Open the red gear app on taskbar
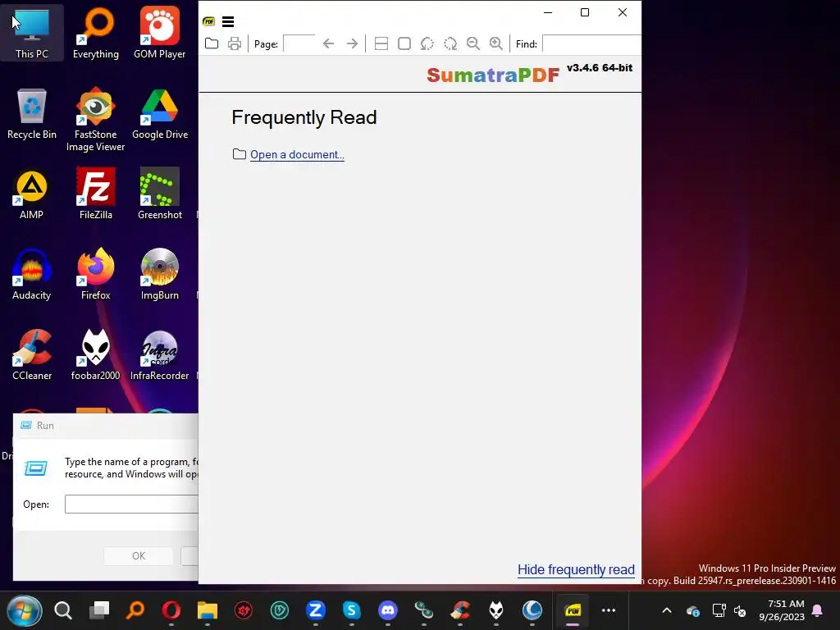 pos(243,610)
